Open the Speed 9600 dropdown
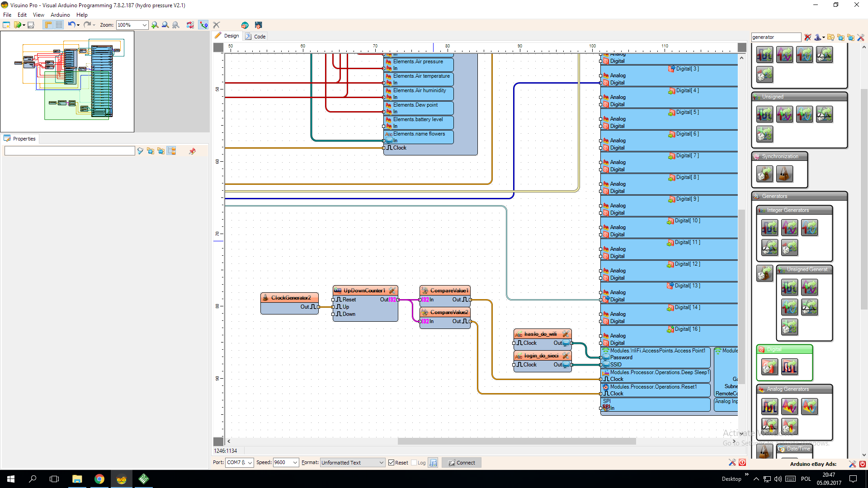Screen dimensions: 868x488 coord(286,462)
